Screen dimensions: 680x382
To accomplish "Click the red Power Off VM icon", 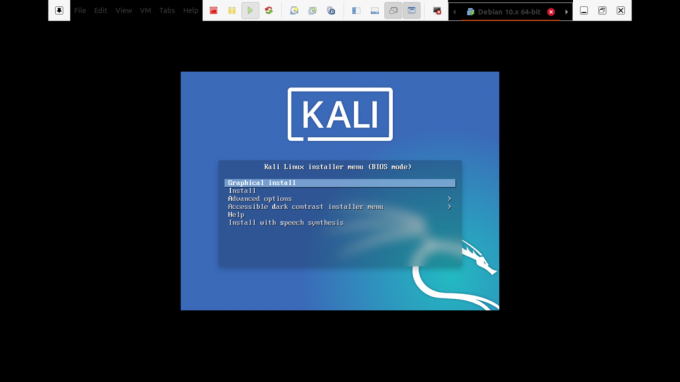I will point(213,10).
